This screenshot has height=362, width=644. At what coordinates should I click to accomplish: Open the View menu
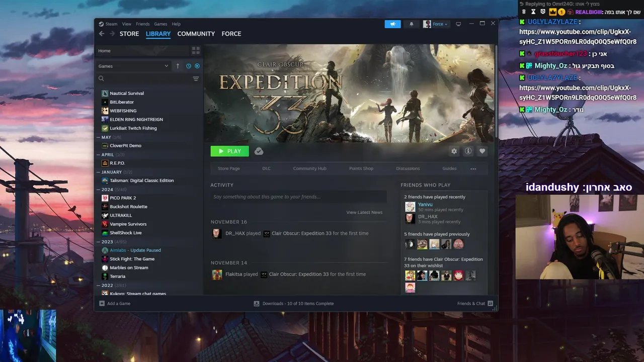point(126,24)
